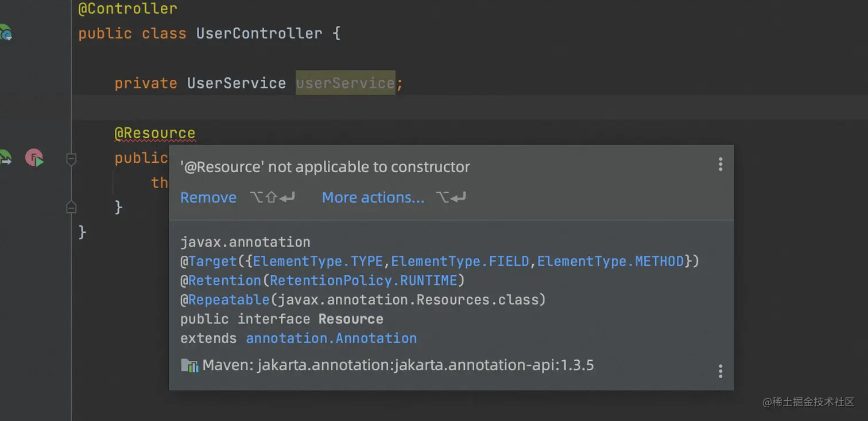Image resolution: width=868 pixels, height=421 pixels.
Task: Open the Target annotation link
Action: click(212, 262)
